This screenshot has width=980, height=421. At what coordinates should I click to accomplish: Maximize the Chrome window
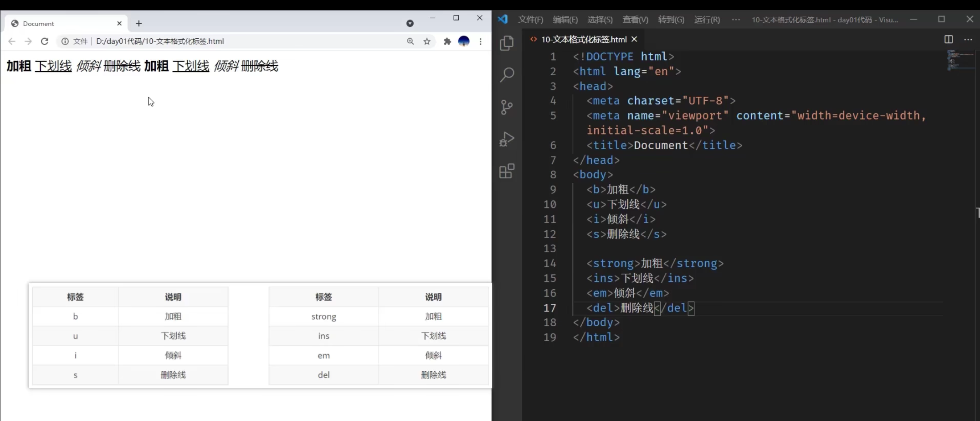[456, 18]
